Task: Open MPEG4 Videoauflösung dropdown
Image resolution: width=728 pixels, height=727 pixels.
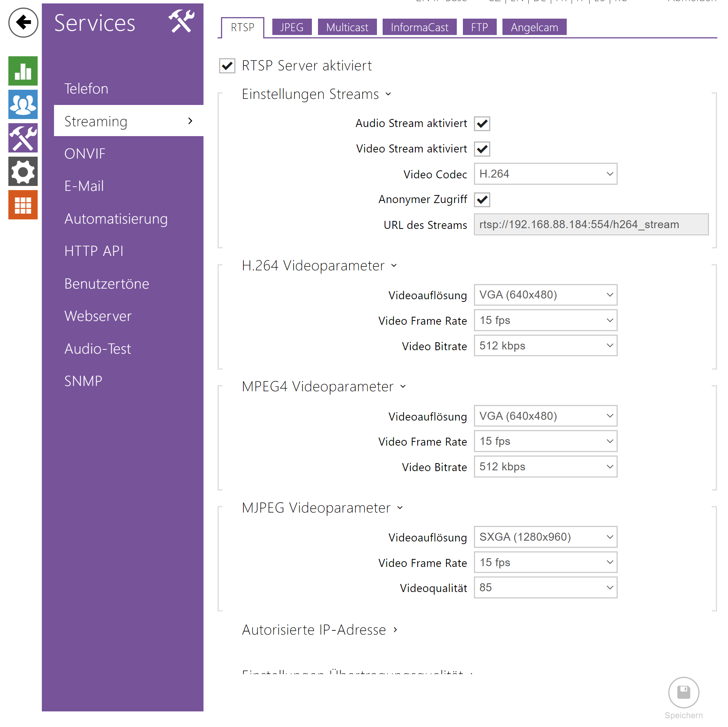Action: click(545, 416)
